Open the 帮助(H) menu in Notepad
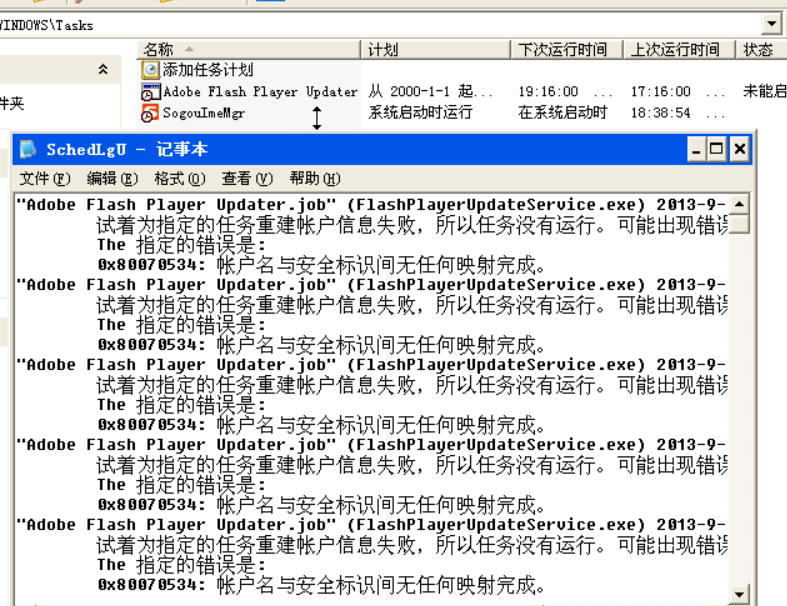Image resolution: width=787 pixels, height=606 pixels. pos(315,179)
